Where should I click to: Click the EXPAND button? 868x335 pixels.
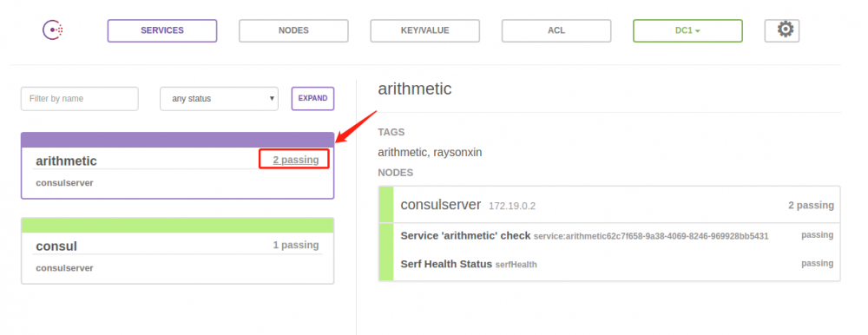[312, 99]
